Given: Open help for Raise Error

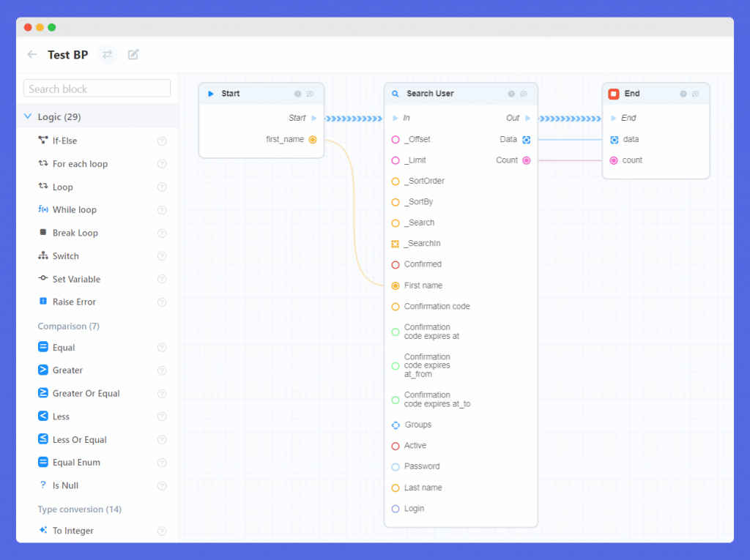Looking at the screenshot, I should point(162,302).
